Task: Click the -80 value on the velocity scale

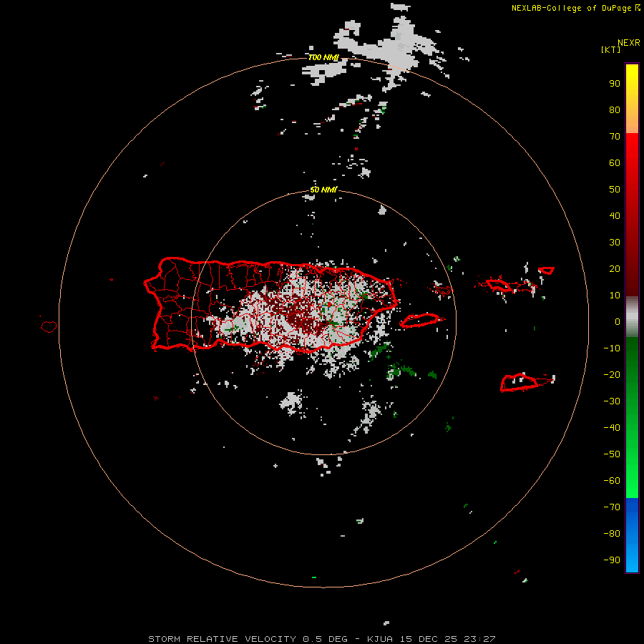Action: pyautogui.click(x=612, y=534)
